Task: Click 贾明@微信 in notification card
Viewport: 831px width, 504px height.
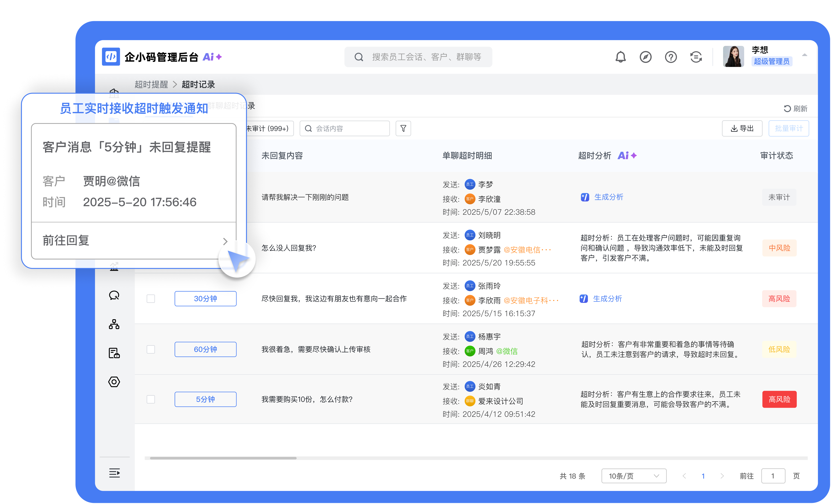Action: coord(111,181)
